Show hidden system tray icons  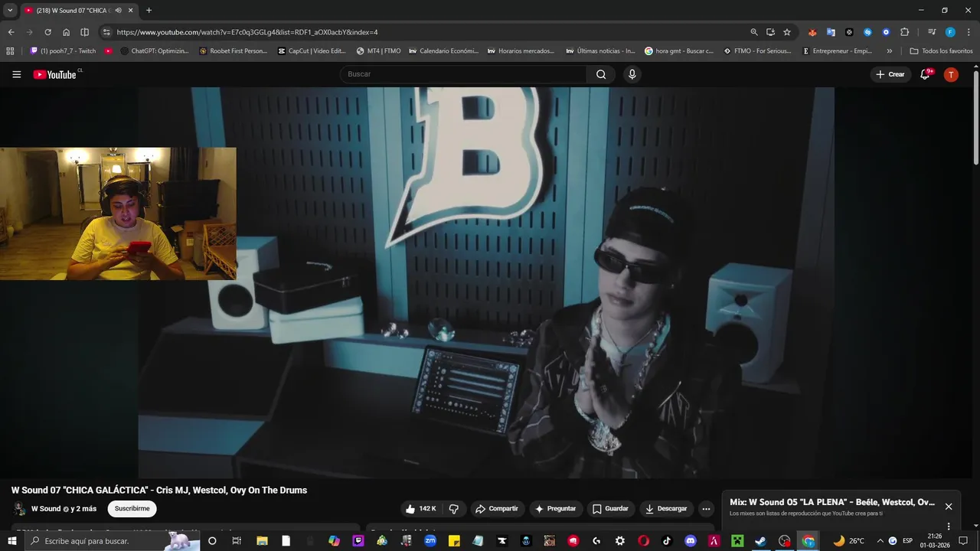click(x=880, y=541)
